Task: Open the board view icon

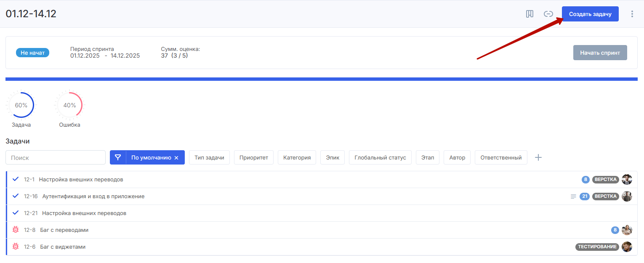Action: 530,14
